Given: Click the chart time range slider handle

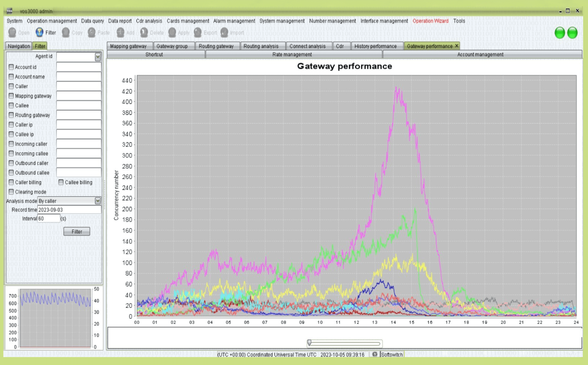Looking at the screenshot, I should pyautogui.click(x=309, y=343).
